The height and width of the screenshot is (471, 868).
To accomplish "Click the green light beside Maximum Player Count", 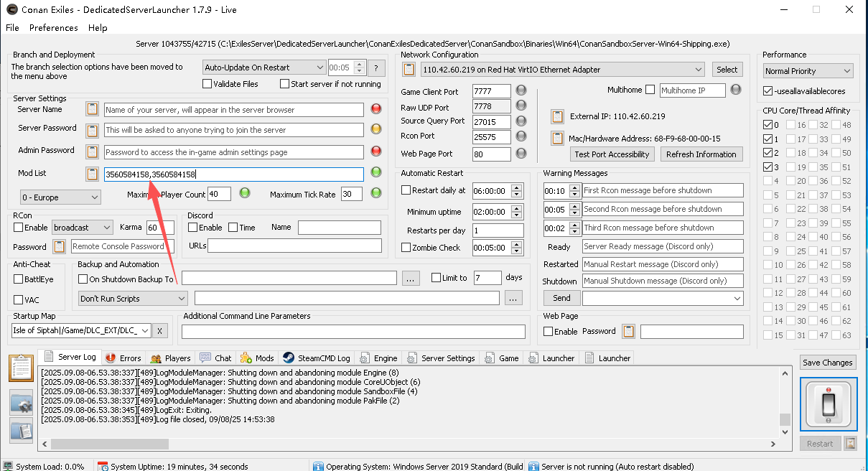I will 244,193.
